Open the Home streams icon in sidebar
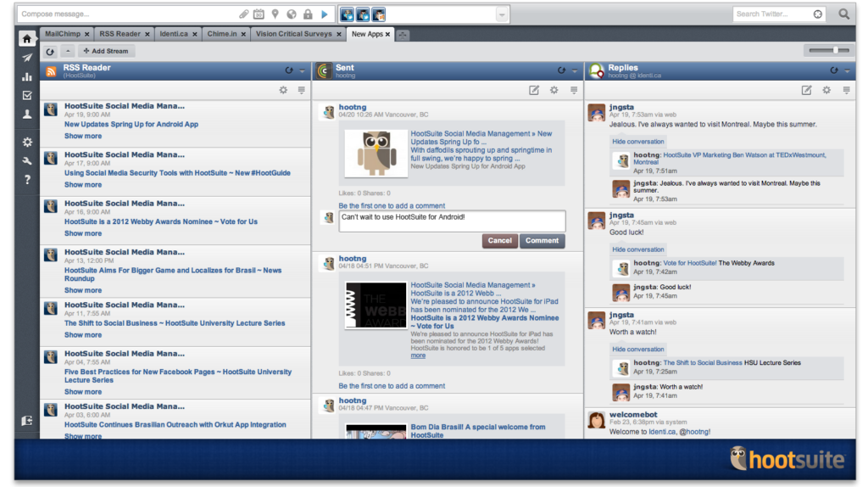The height and width of the screenshot is (487, 868). coord(26,38)
